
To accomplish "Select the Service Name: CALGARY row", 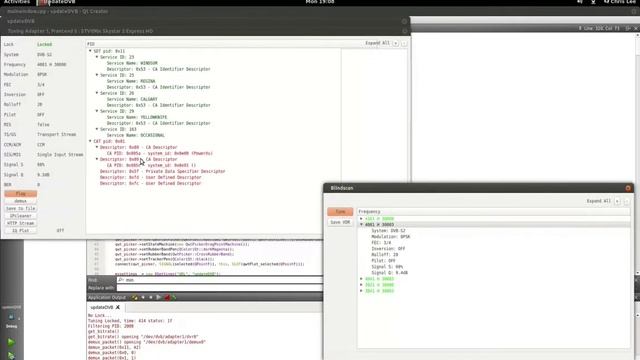I will click(132, 99).
